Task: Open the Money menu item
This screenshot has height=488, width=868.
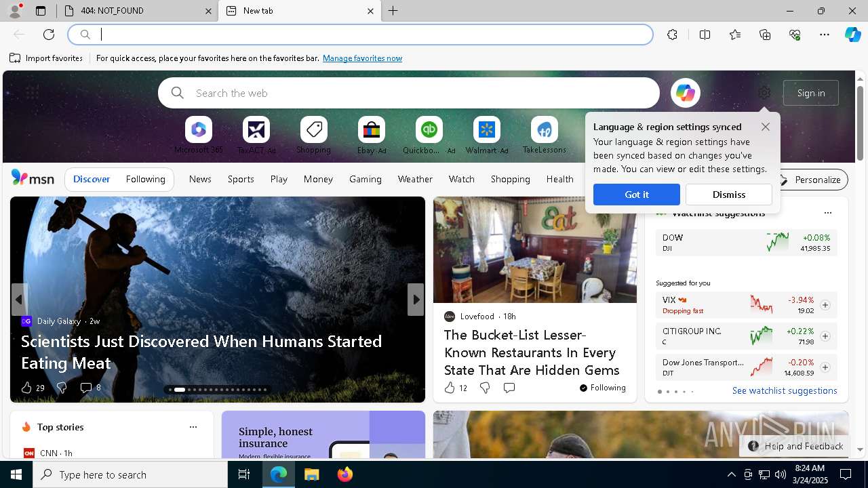Action: pyautogui.click(x=318, y=179)
